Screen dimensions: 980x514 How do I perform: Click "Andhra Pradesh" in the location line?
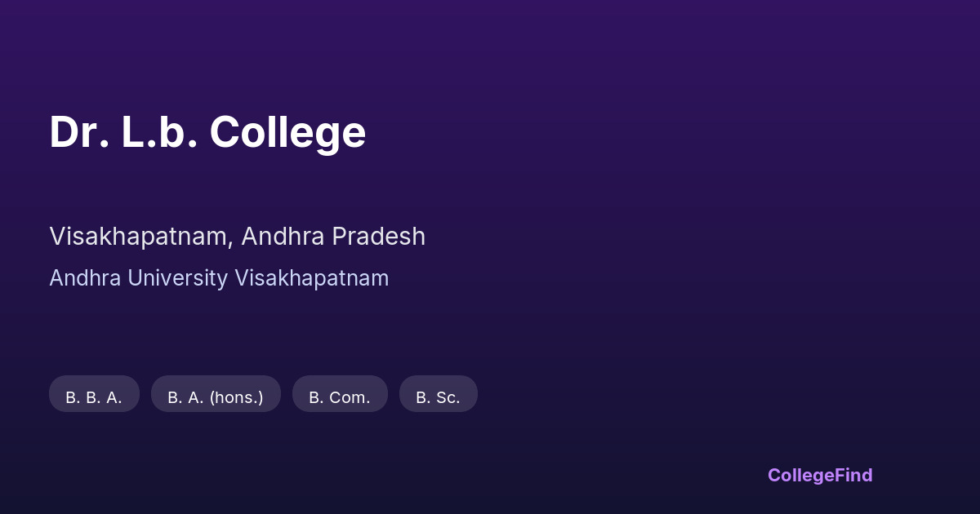click(333, 237)
